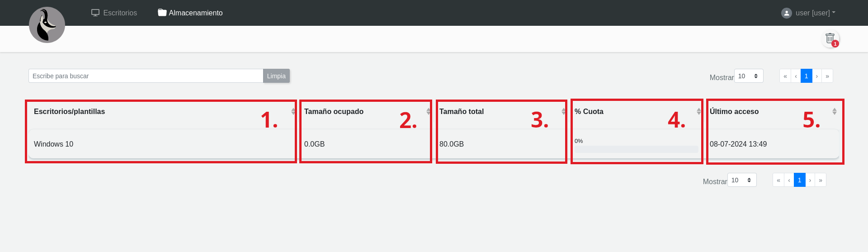Go to first page in bottom pagination

click(x=778, y=180)
